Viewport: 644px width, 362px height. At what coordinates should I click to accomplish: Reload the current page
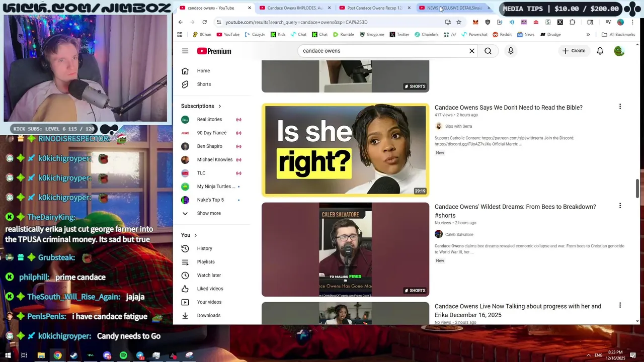(204, 22)
